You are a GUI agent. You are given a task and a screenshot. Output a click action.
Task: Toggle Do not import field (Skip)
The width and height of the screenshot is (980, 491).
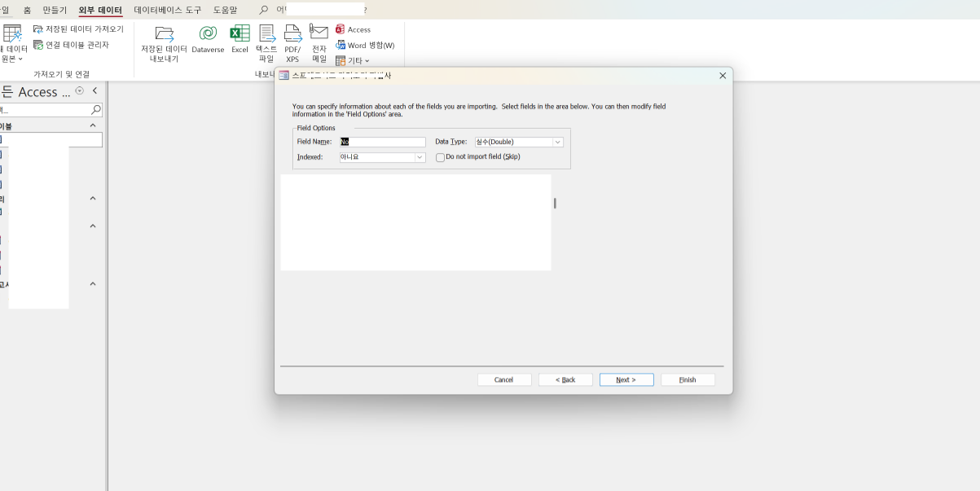pos(440,157)
